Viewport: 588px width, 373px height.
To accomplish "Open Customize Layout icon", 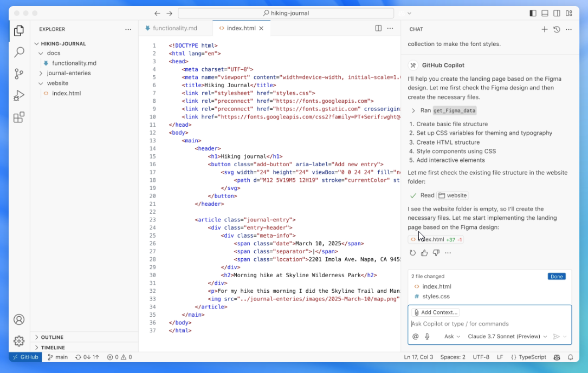I will 569,13.
